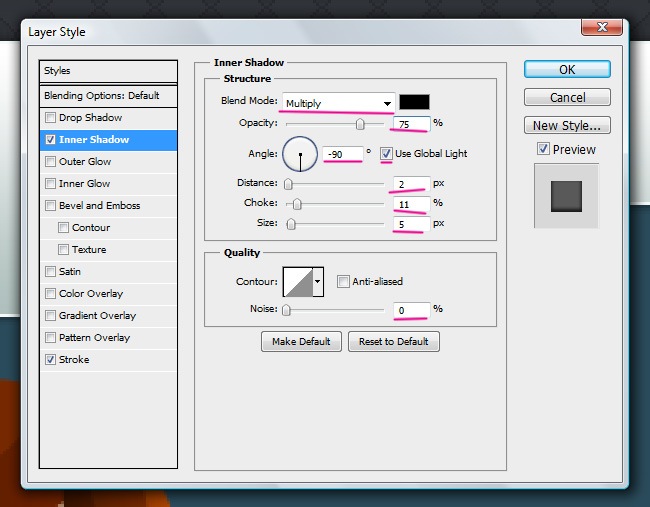Disable the Stroke effect checkbox
Screen dimensions: 650x507
point(51,360)
